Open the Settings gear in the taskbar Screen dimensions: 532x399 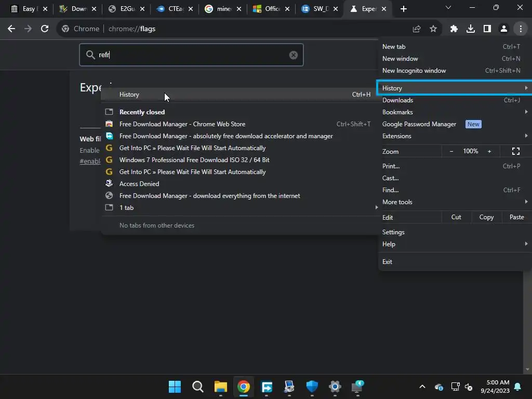pos(335,387)
